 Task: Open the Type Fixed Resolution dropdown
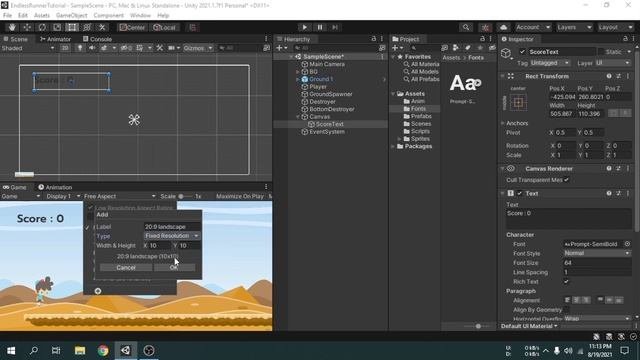172,236
